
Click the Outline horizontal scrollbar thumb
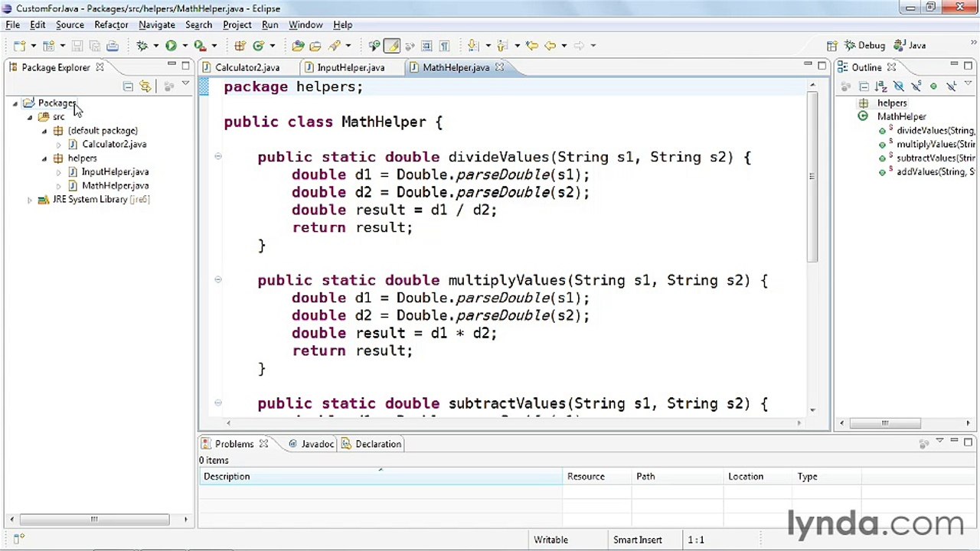coord(884,423)
